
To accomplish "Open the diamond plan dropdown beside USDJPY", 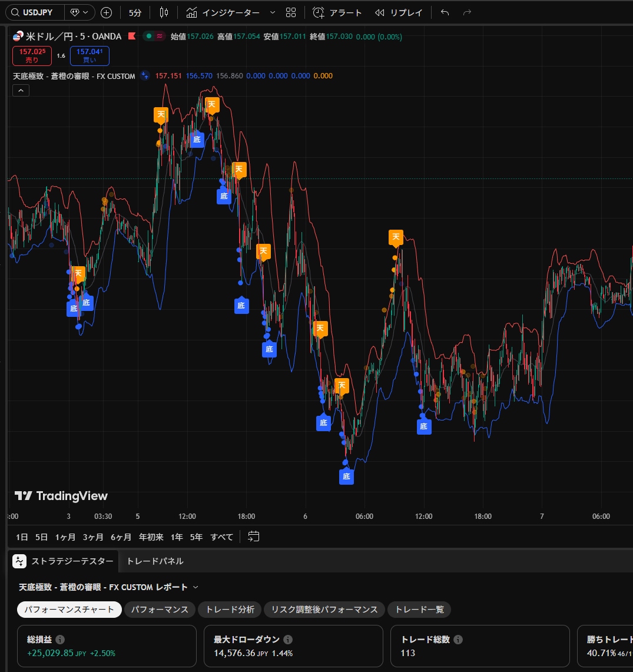I will coord(79,12).
